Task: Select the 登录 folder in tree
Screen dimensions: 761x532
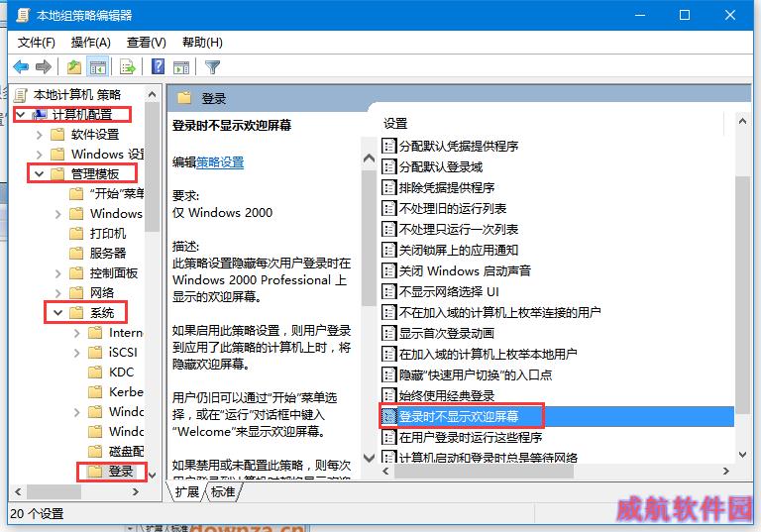Action: pos(120,471)
